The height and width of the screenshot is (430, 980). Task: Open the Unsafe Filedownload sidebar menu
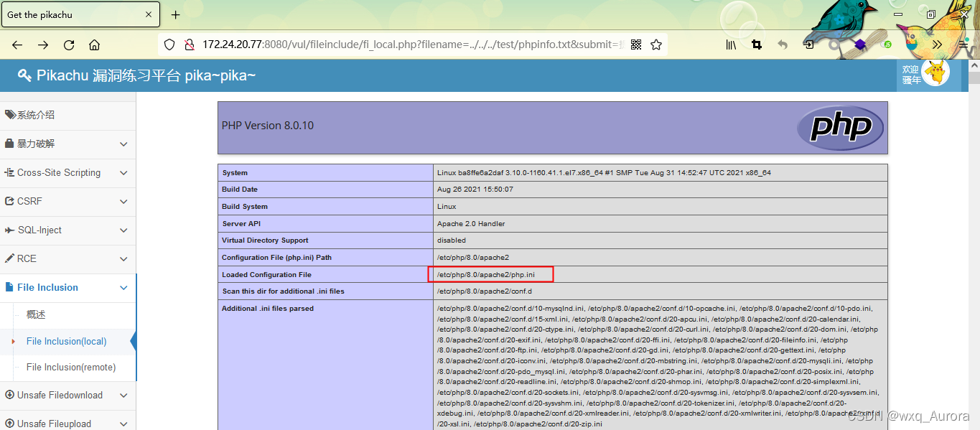tap(67, 396)
